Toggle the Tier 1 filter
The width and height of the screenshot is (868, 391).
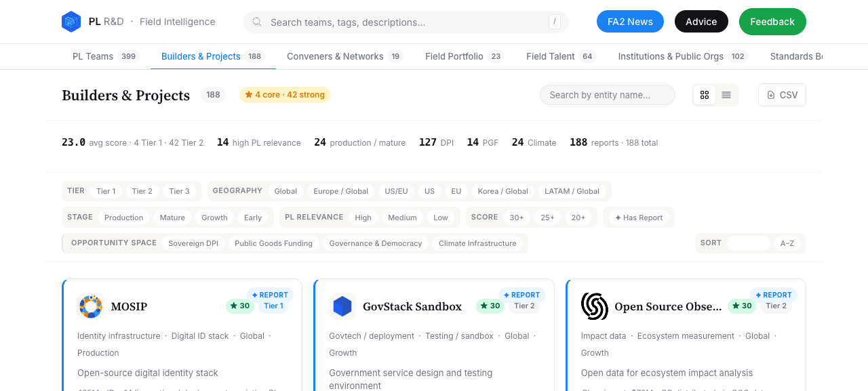point(106,191)
